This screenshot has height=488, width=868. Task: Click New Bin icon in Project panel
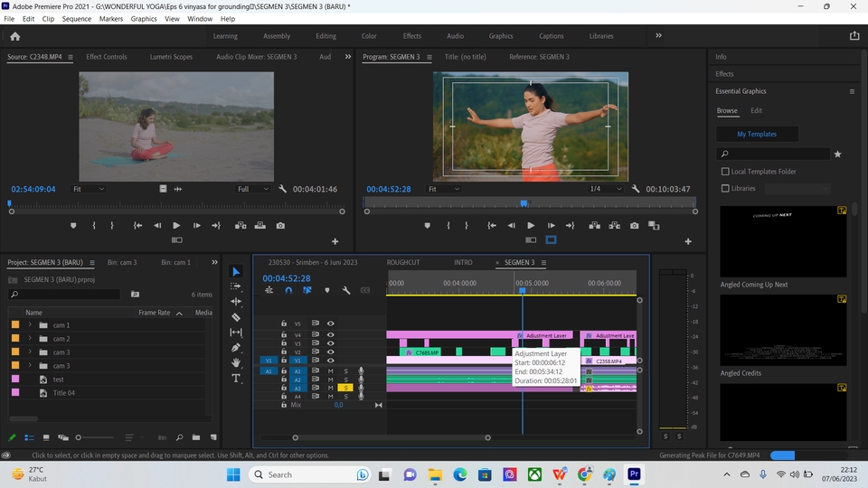click(196, 437)
